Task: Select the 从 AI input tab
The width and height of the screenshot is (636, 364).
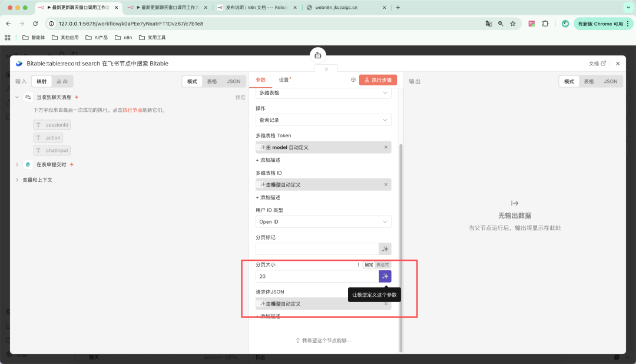Action: point(62,81)
